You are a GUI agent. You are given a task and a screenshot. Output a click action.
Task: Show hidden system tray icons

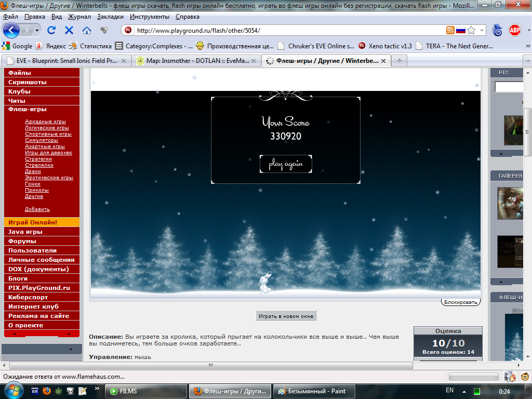464,392
